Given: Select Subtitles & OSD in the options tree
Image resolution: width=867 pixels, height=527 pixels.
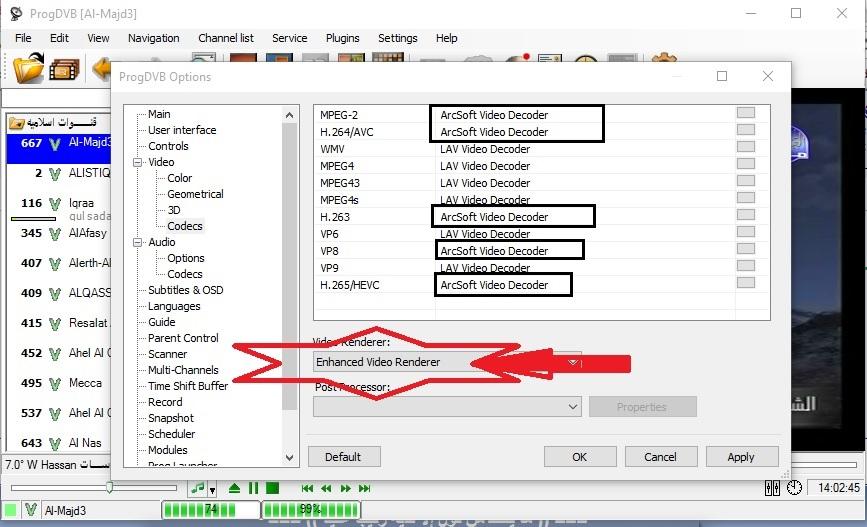Looking at the screenshot, I should pyautogui.click(x=185, y=290).
